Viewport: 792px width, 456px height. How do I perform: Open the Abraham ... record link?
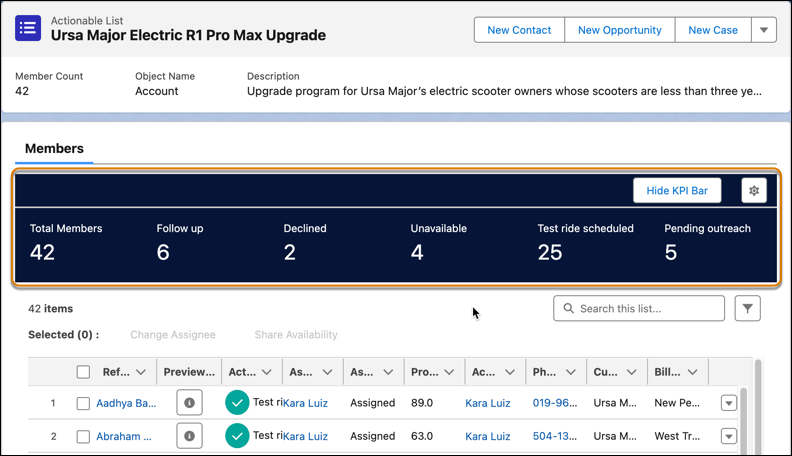(x=124, y=436)
